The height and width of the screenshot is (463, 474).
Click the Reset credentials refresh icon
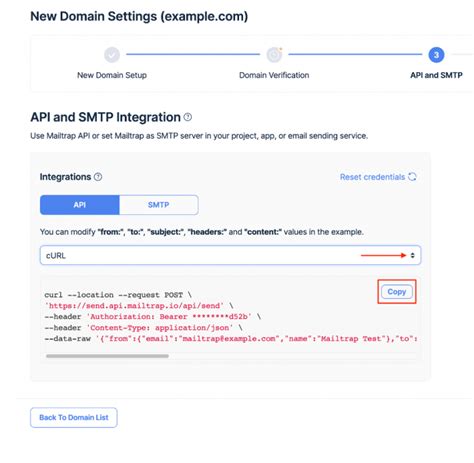tap(412, 177)
